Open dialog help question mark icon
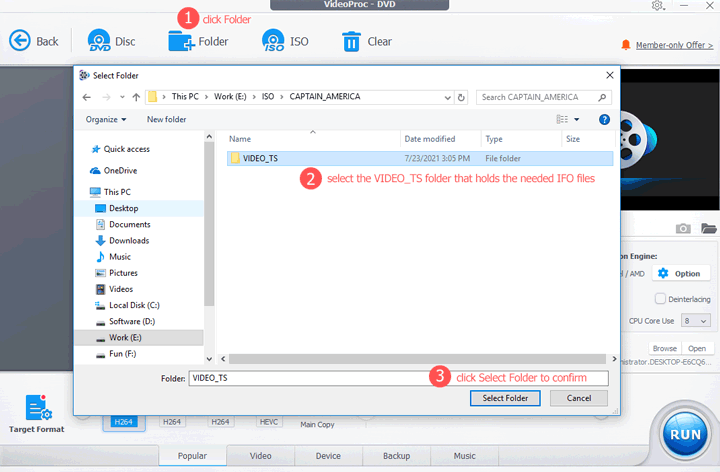Image resolution: width=720 pixels, height=472 pixels. pyautogui.click(x=604, y=119)
